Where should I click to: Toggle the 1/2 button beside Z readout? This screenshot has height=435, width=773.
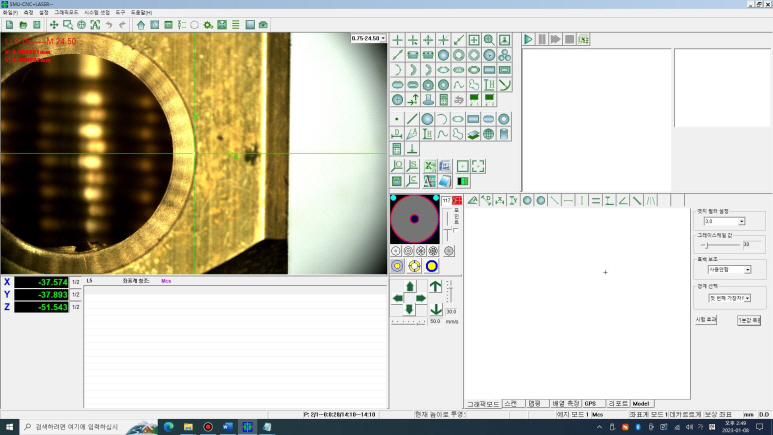point(75,306)
